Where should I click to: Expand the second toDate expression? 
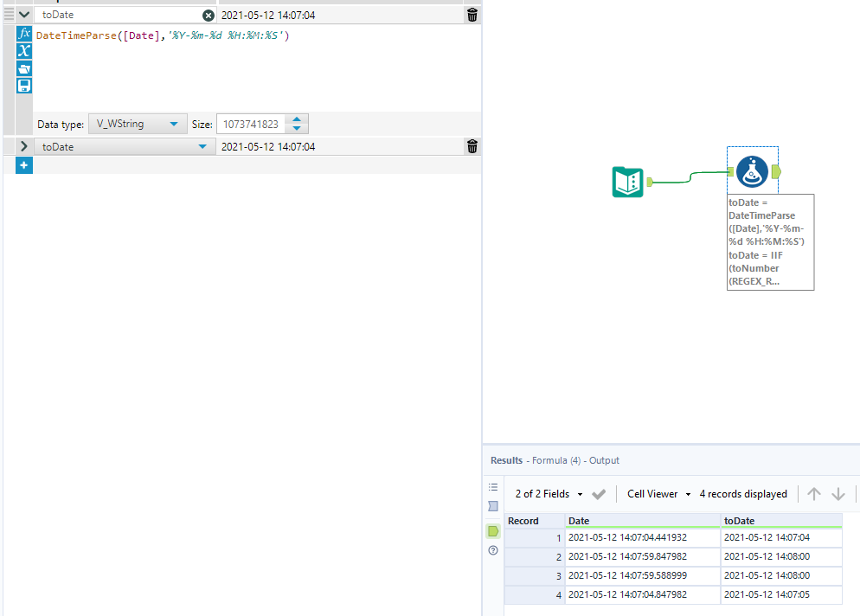point(23,146)
